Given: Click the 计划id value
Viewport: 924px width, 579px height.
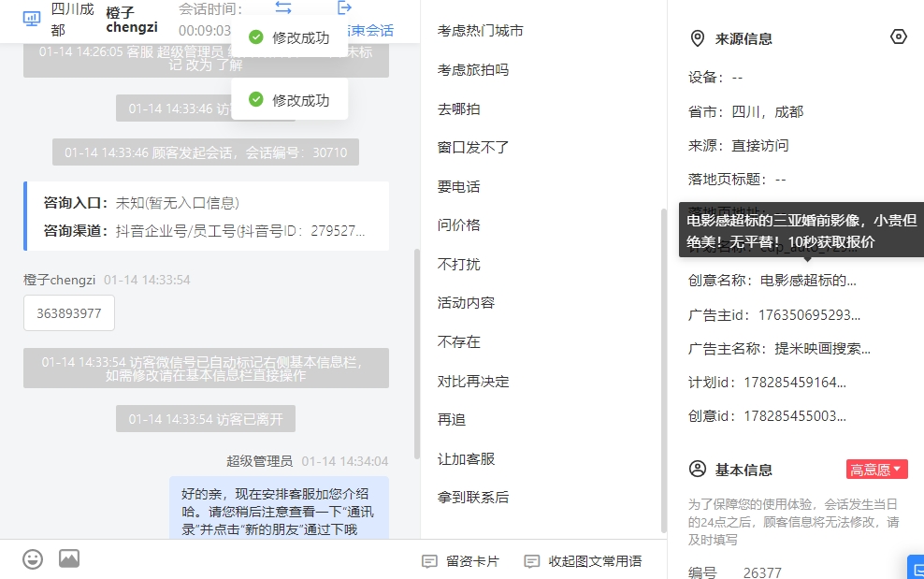Looking at the screenshot, I should click(795, 383).
